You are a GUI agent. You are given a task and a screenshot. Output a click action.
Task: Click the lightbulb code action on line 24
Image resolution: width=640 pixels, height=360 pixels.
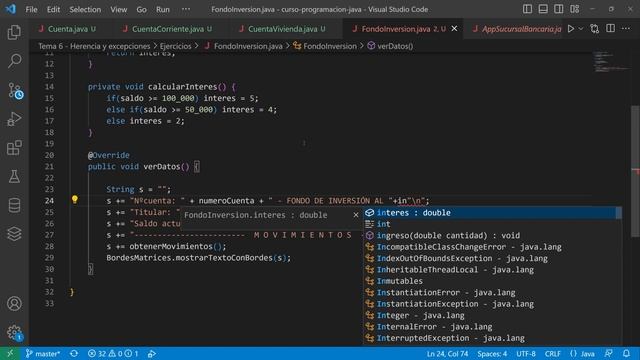tap(75, 200)
